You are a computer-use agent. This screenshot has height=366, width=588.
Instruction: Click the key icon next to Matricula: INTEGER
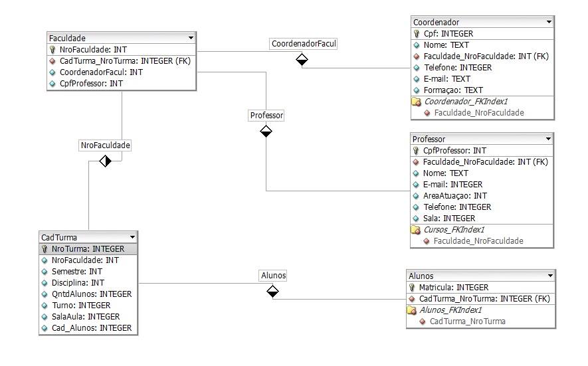[x=412, y=288]
